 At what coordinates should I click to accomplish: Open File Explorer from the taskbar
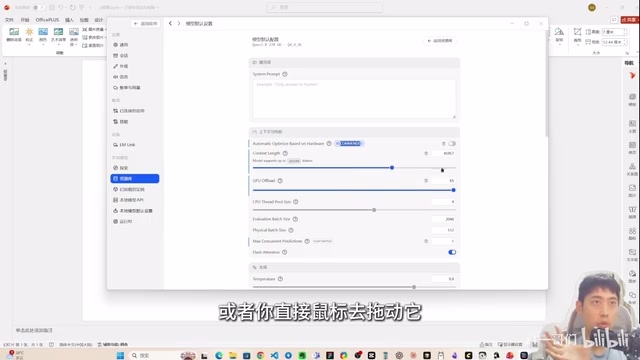coord(233,356)
